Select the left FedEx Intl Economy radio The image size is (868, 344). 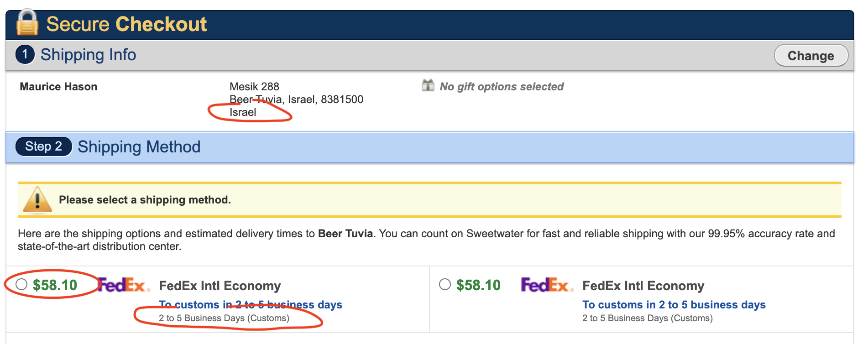tap(21, 284)
